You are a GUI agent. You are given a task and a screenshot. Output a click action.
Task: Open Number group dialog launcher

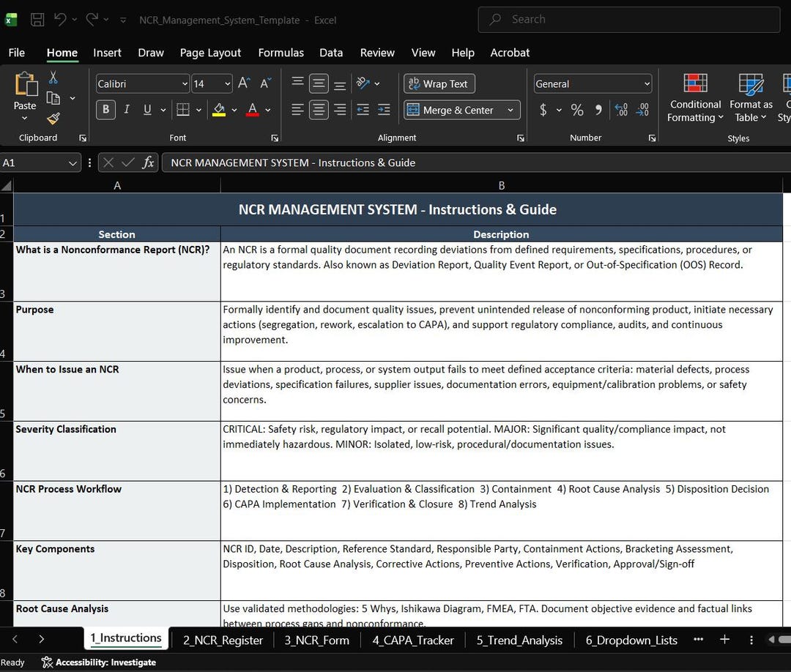653,138
